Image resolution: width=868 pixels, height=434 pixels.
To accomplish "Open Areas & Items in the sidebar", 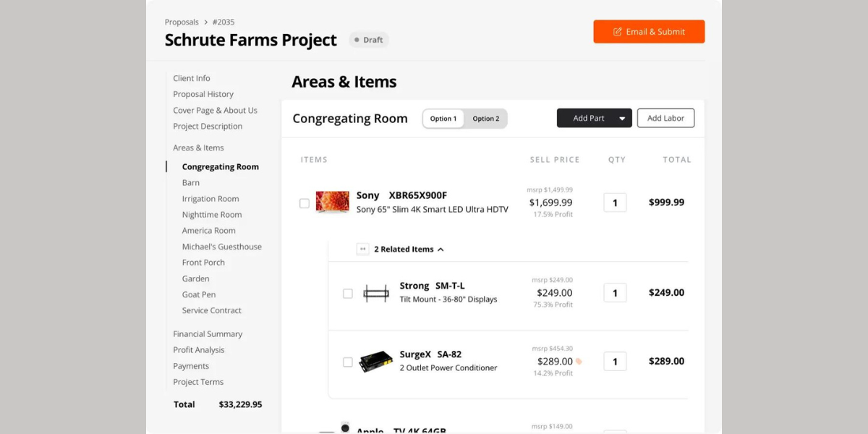I will [x=198, y=148].
